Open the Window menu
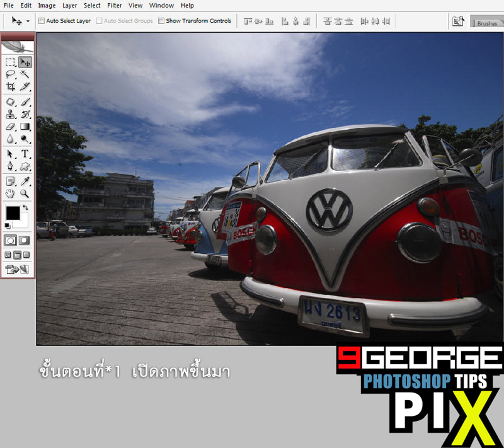The image size is (504, 448). coord(161,6)
